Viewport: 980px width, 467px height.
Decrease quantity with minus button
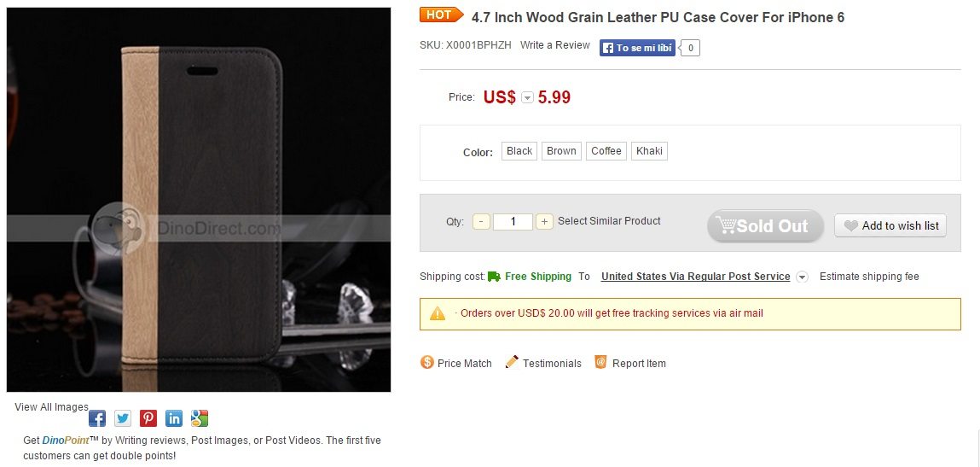(481, 222)
